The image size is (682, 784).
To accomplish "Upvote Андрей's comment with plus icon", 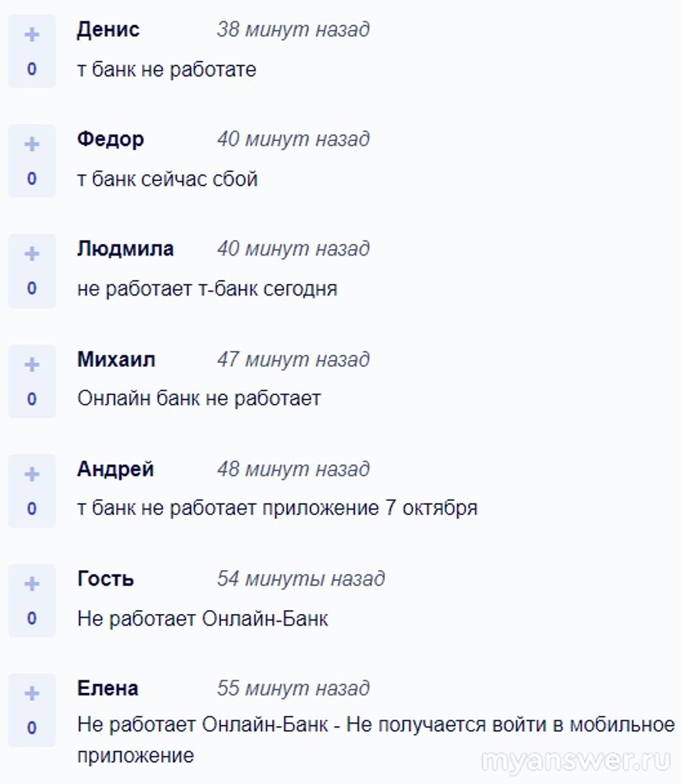I will point(31,474).
